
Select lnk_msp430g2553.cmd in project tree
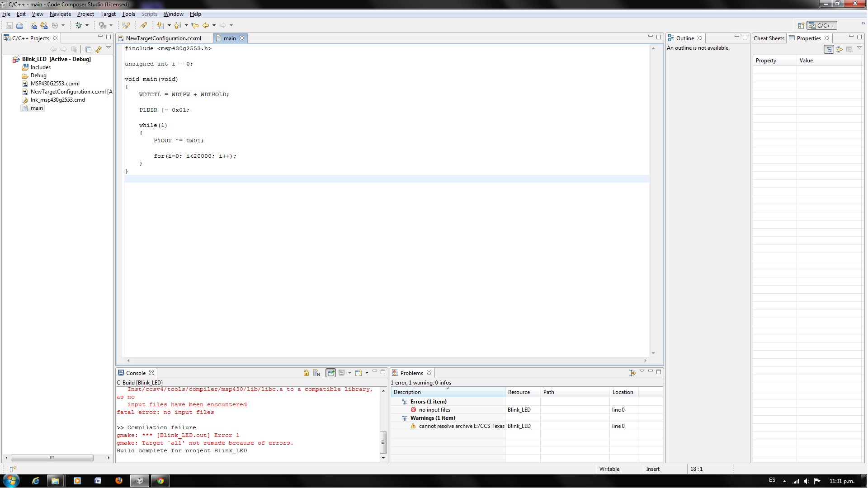57,100
